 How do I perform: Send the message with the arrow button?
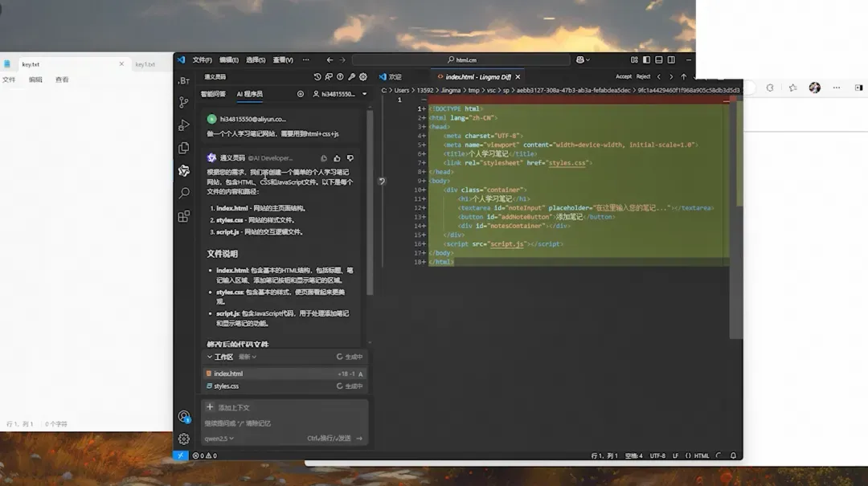359,439
